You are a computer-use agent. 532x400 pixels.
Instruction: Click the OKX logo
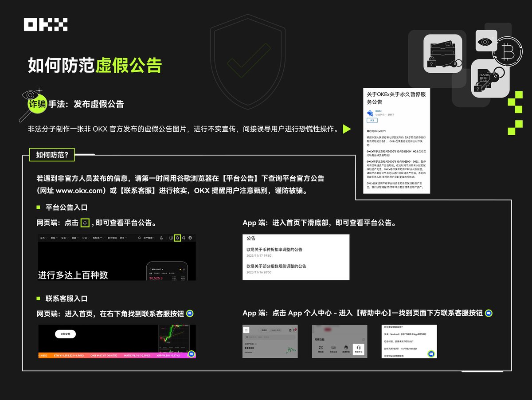point(46,24)
